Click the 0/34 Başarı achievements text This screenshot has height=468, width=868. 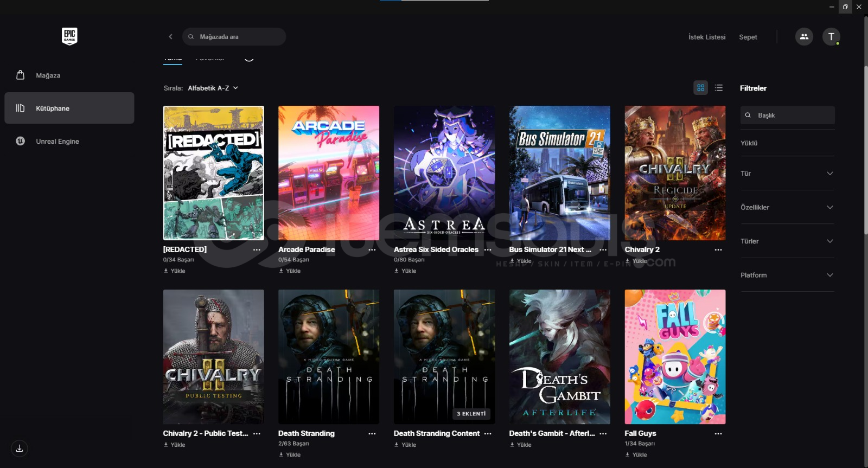coord(178,260)
